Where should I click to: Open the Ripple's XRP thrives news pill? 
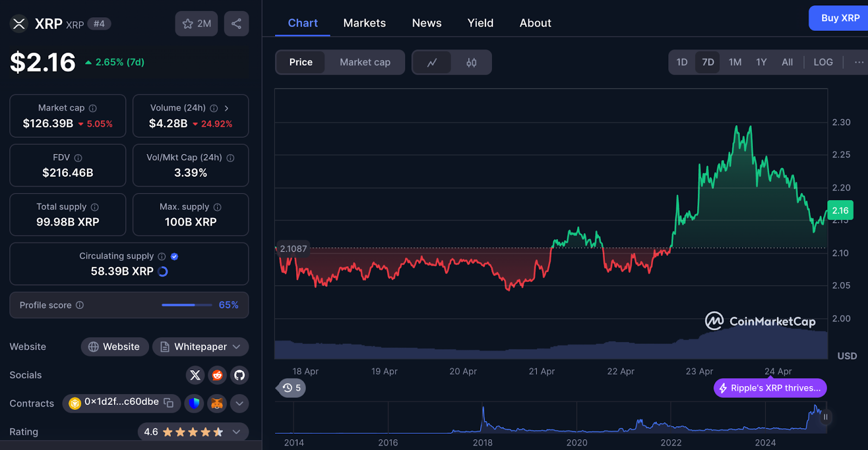[x=770, y=388]
